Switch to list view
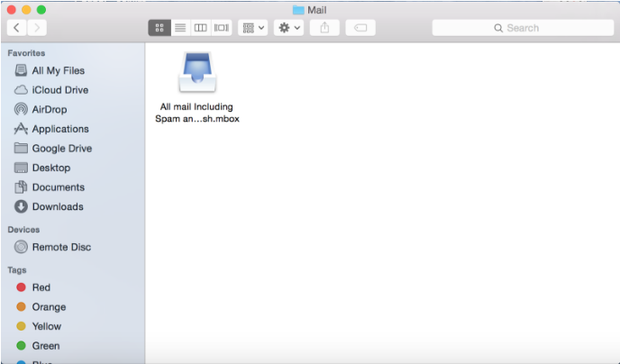Image resolution: width=620 pixels, height=364 pixels. click(x=180, y=28)
